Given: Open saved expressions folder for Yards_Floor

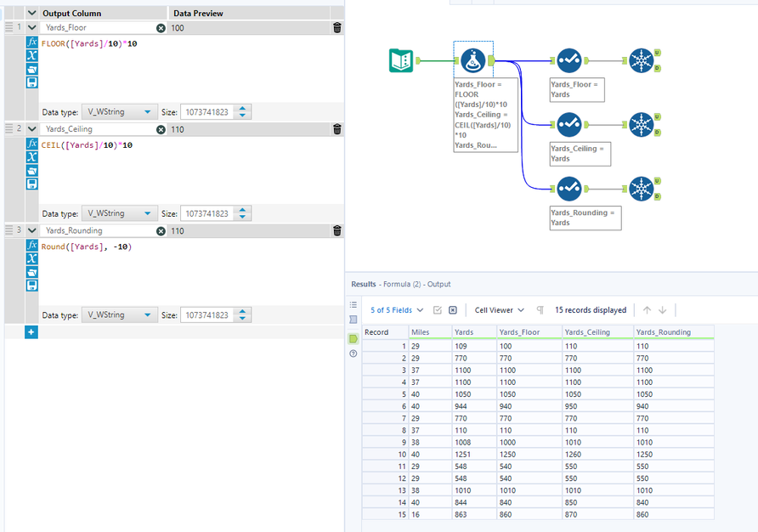Looking at the screenshot, I should (32, 69).
